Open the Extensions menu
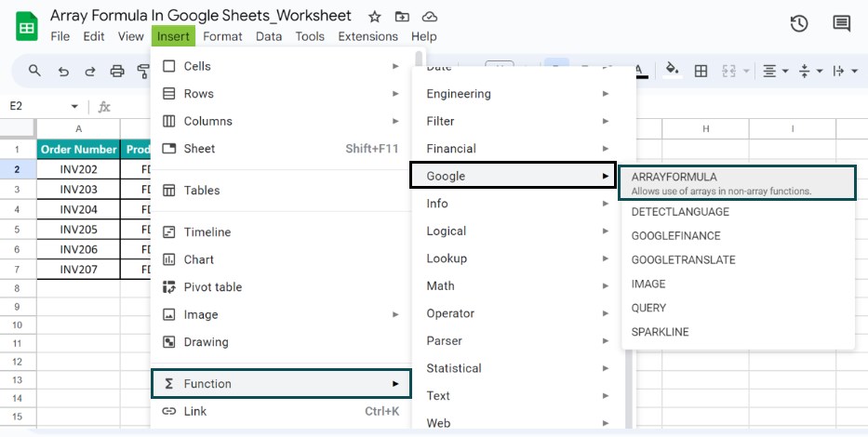The image size is (868, 437). (367, 36)
